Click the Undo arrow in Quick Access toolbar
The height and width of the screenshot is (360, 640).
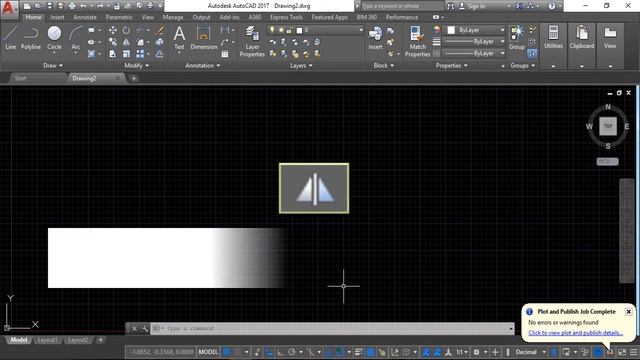click(83, 6)
